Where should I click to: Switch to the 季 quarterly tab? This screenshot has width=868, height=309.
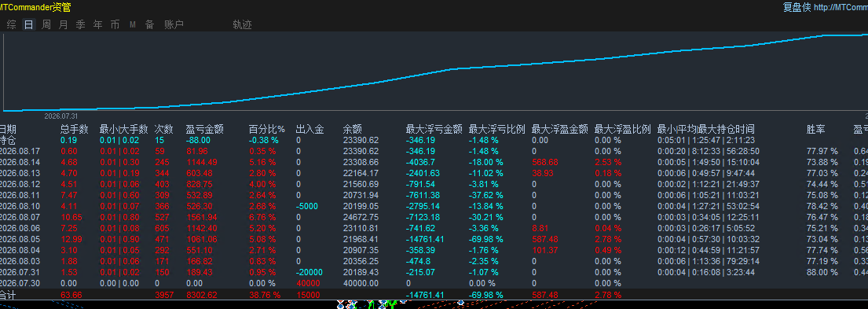pyautogui.click(x=80, y=24)
